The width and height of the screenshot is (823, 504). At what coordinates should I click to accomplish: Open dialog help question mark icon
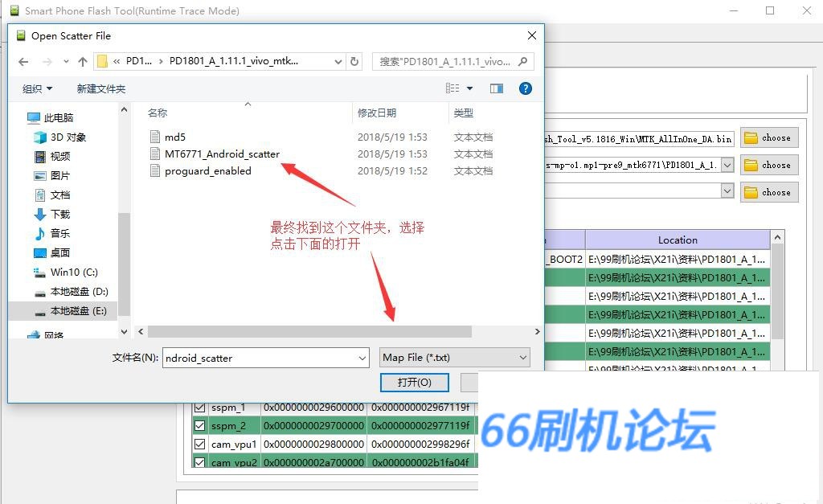pos(526,88)
